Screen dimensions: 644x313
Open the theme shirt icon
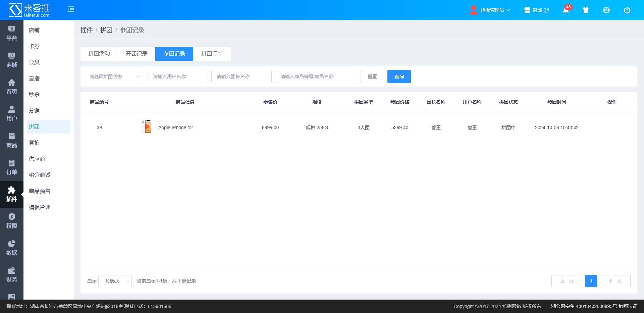(x=586, y=10)
